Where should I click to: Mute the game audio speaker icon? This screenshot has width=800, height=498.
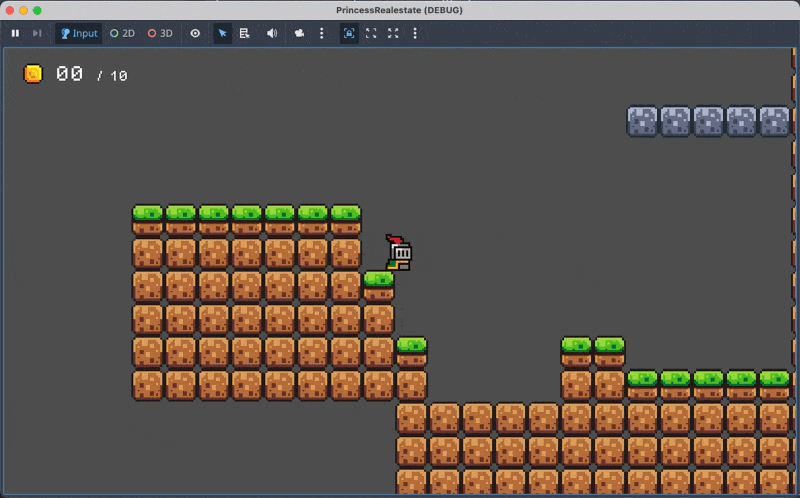point(272,33)
